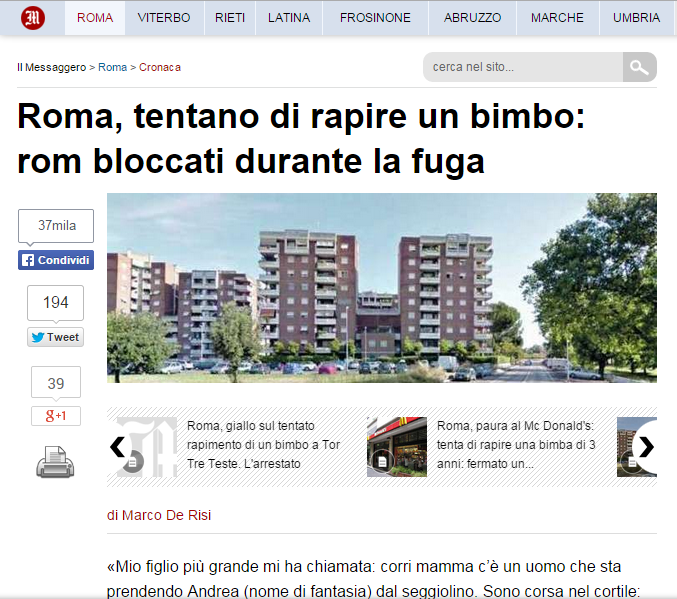Viewport: 677px width, 599px height.
Task: Open Cronaca breadcrumb link
Action: [x=160, y=67]
